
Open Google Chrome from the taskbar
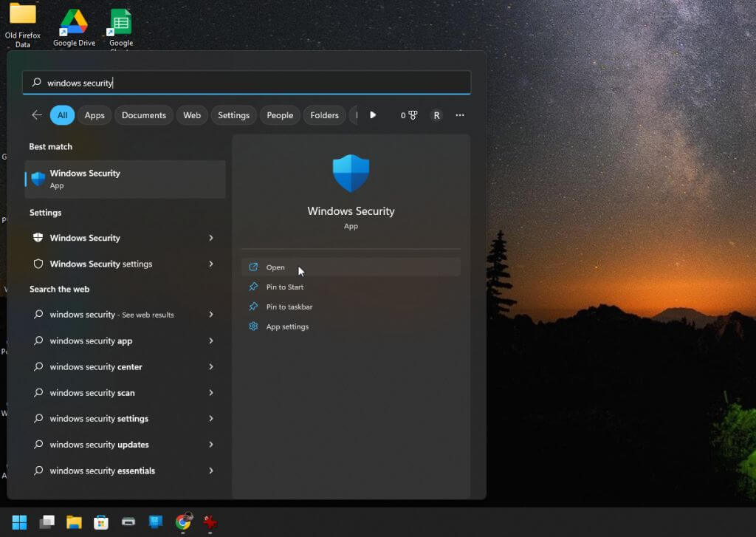tap(183, 522)
